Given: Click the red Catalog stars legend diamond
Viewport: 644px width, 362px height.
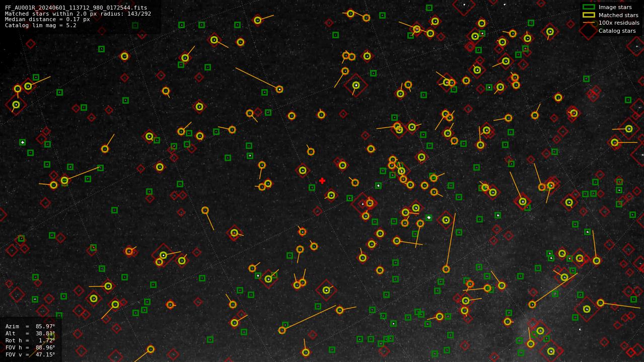Looking at the screenshot, I should coord(589,31).
